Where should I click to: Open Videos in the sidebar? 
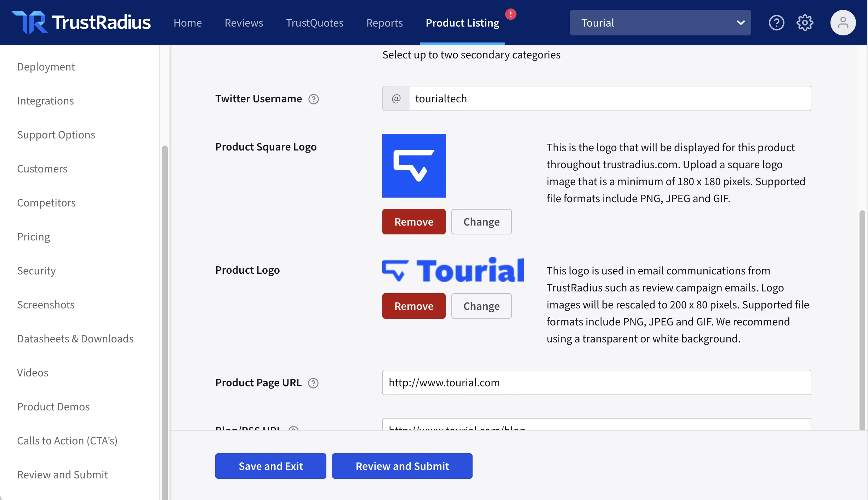[x=33, y=373]
